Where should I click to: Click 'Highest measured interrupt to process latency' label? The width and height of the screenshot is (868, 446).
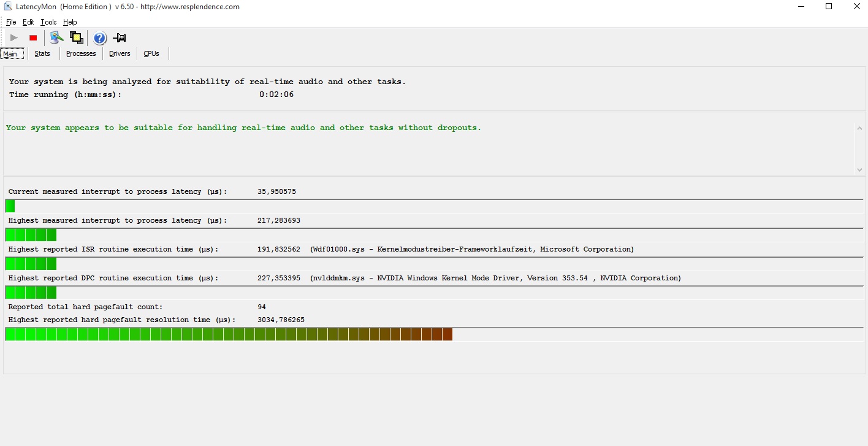[118, 221]
